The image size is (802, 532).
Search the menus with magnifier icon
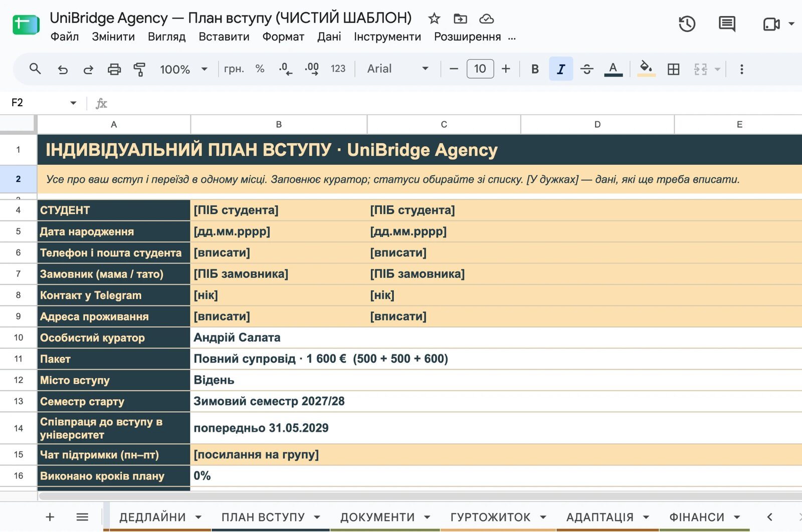tap(35, 69)
